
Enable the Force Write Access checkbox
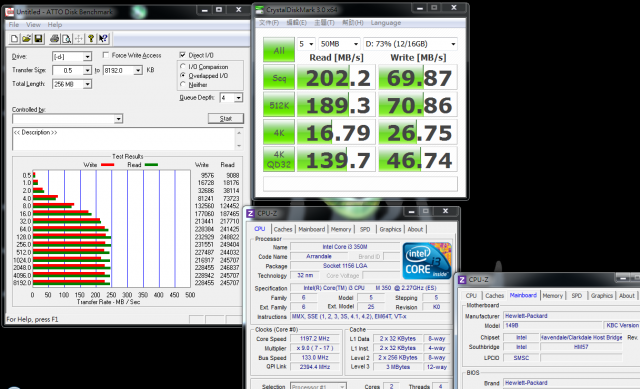pyautogui.click(x=106, y=55)
